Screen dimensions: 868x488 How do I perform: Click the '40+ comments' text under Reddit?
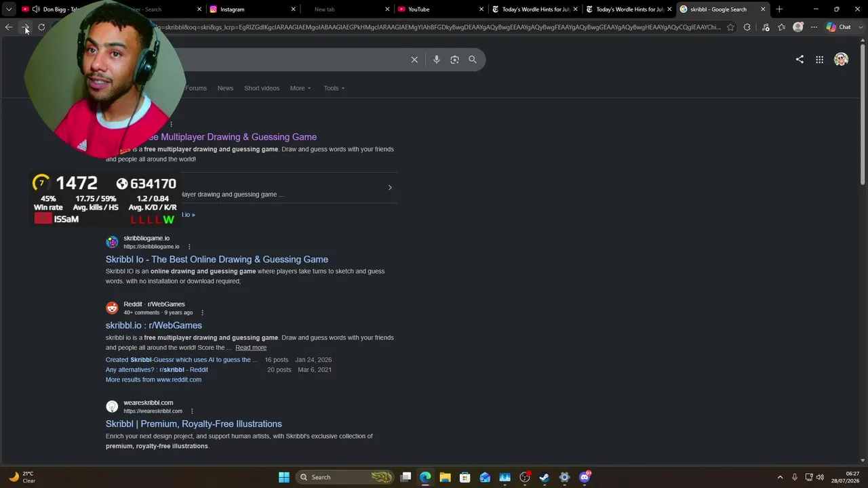point(142,312)
